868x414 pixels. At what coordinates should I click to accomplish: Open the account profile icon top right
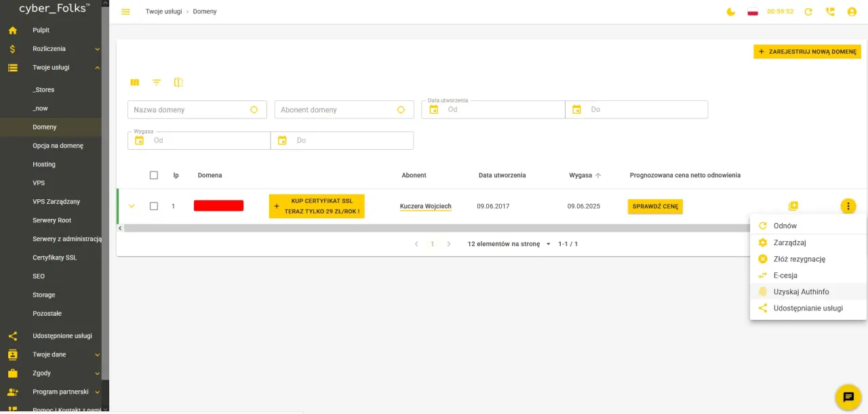pos(852,12)
